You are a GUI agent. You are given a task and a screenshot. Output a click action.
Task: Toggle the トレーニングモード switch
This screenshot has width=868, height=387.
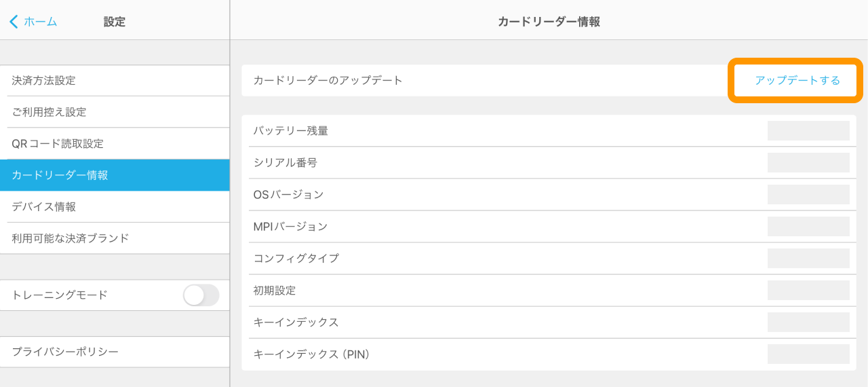(x=201, y=295)
